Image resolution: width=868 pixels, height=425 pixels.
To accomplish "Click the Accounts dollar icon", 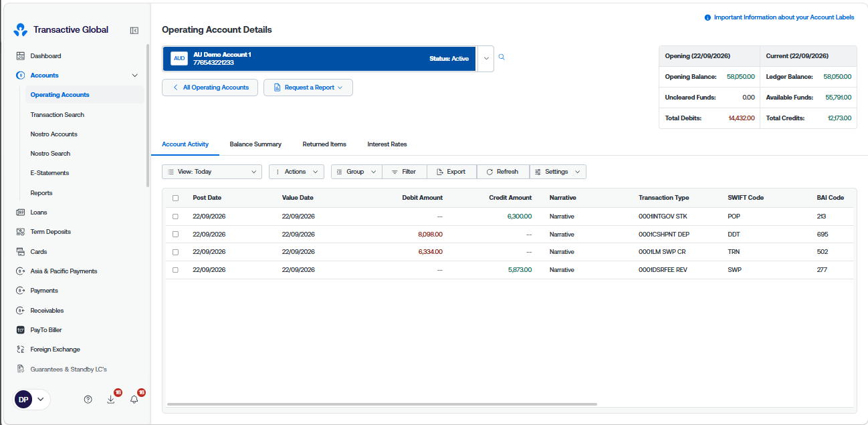I will pos(20,76).
